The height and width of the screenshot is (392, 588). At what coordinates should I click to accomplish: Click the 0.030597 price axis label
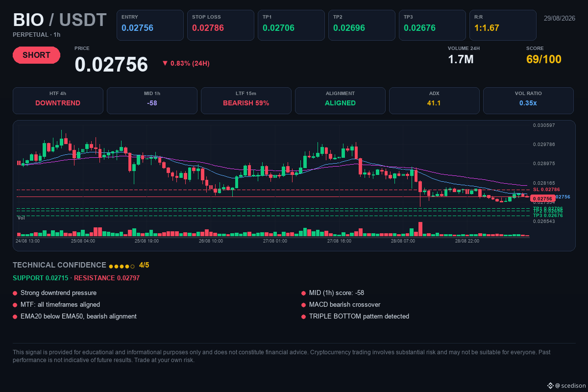(544, 125)
